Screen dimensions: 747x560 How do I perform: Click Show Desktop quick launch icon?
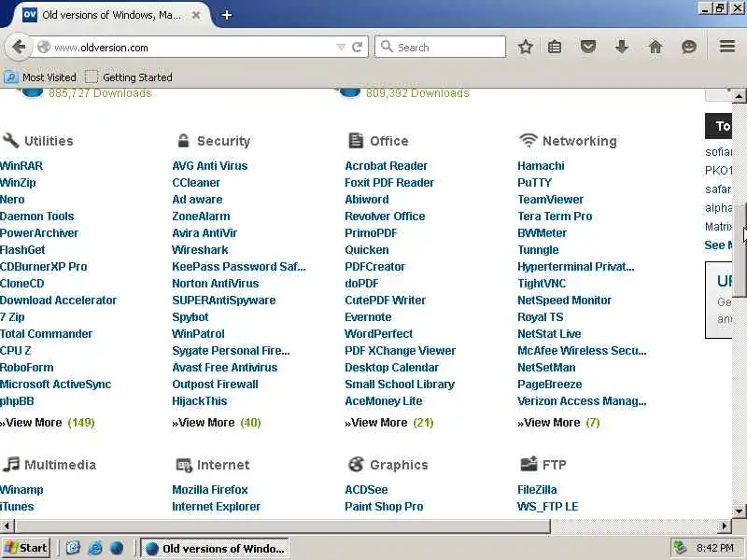[73, 548]
